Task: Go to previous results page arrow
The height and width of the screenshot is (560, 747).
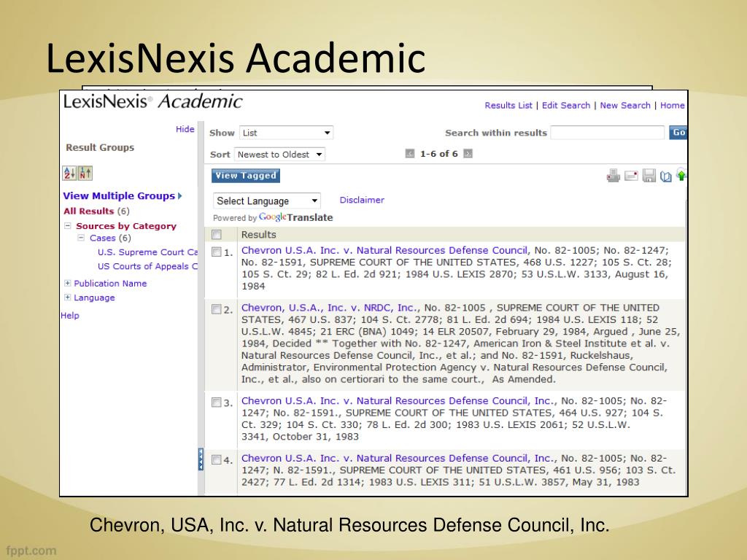Action: pos(410,153)
